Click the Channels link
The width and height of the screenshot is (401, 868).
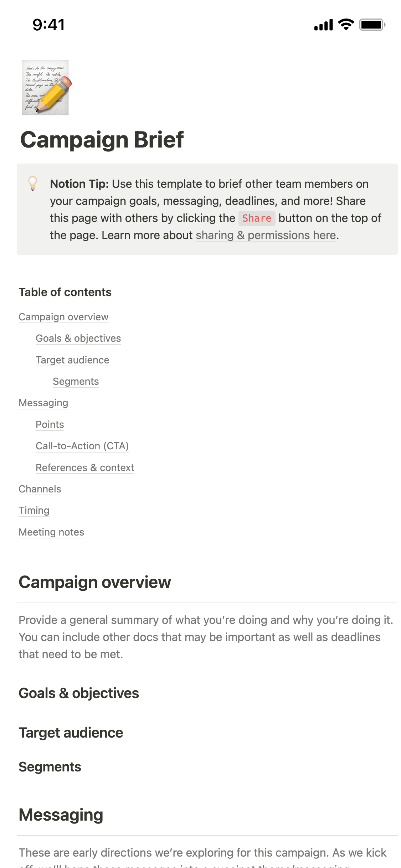[x=40, y=489]
